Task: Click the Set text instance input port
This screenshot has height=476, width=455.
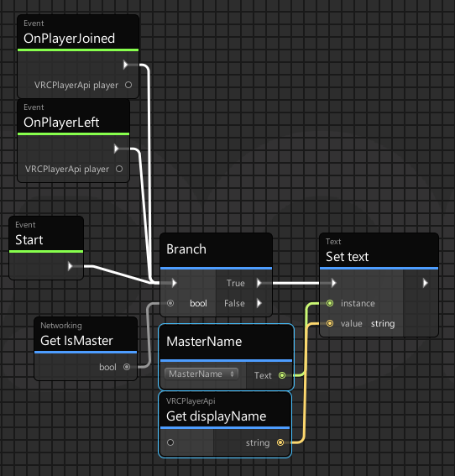Action: [330, 303]
